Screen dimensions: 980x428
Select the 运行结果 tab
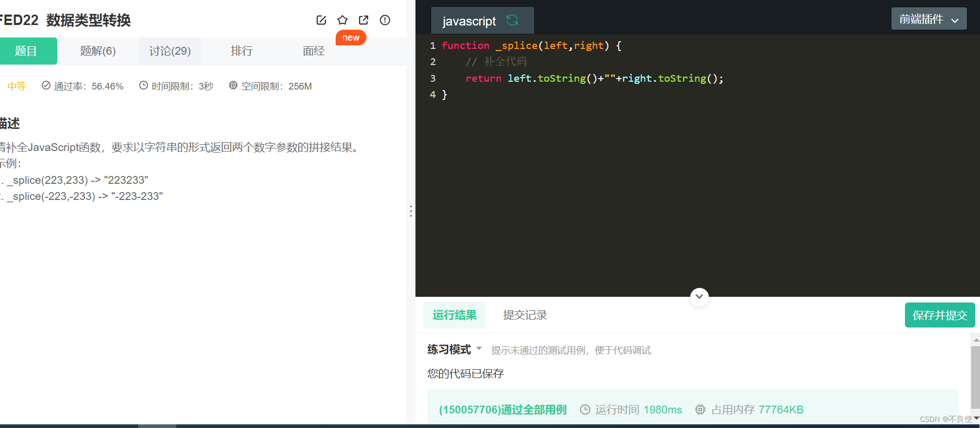pyautogui.click(x=455, y=315)
